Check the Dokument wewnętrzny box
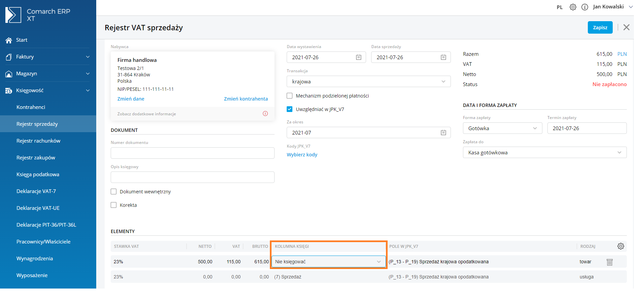The height and width of the screenshot is (304, 644). coord(114,192)
